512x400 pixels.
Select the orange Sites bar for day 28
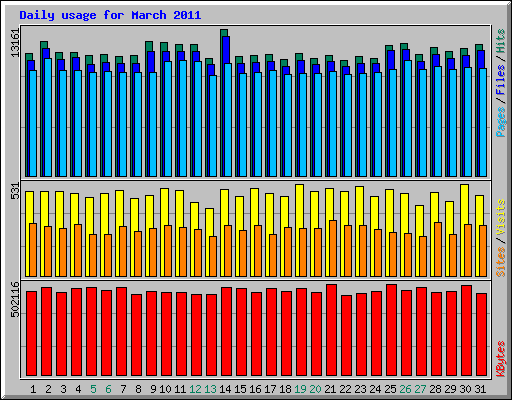[x=438, y=249]
